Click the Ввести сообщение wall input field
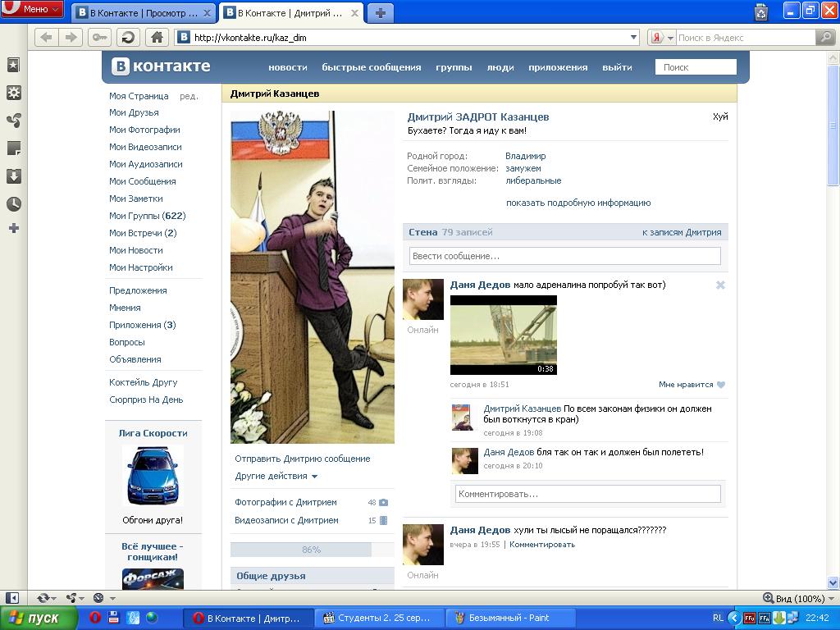The width and height of the screenshot is (840, 630). [564, 256]
